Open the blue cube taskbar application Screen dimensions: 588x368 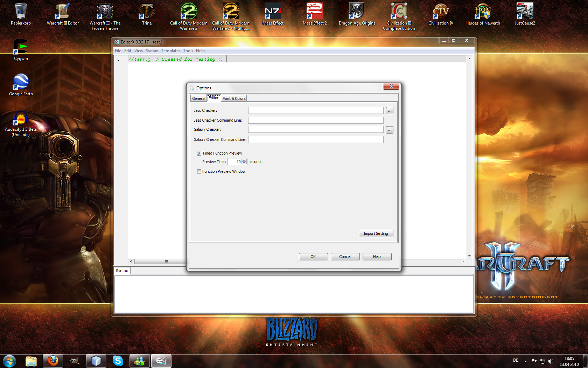click(x=96, y=361)
